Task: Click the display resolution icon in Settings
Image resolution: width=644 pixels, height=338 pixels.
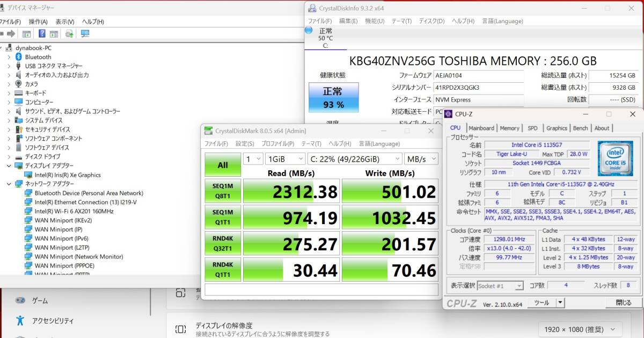Action: tap(181, 329)
